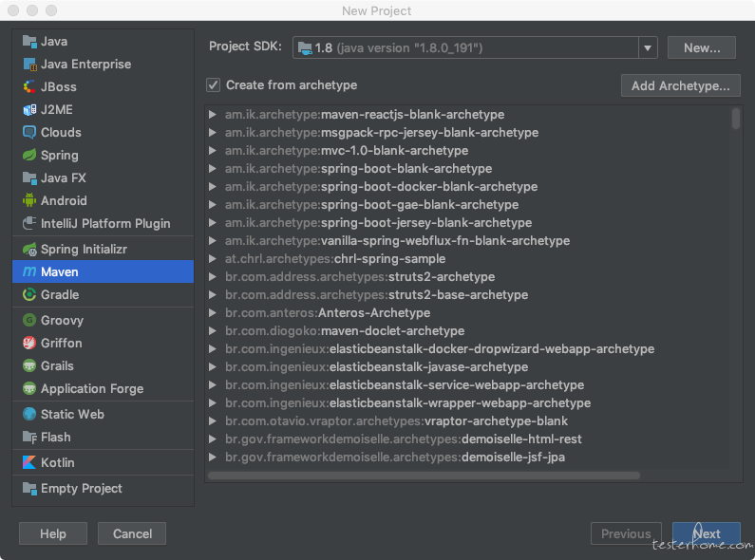Click the Clouds project icon
Screen dimensions: 755x560
(29, 132)
